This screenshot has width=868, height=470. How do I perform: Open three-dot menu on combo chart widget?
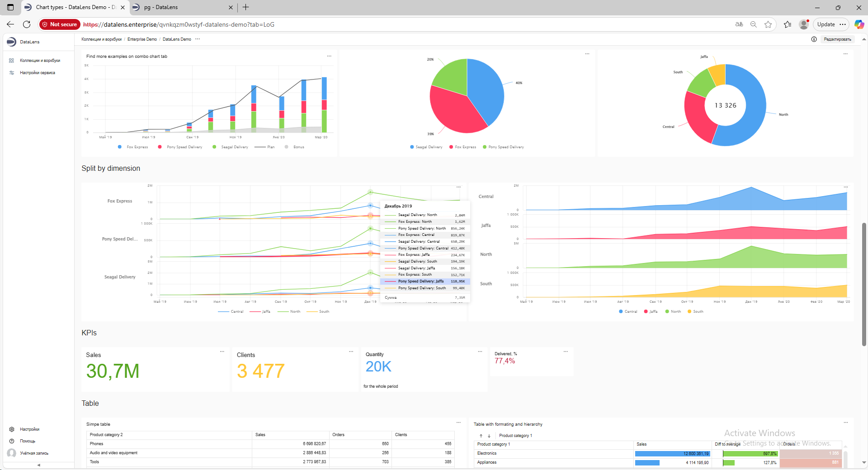click(x=329, y=56)
